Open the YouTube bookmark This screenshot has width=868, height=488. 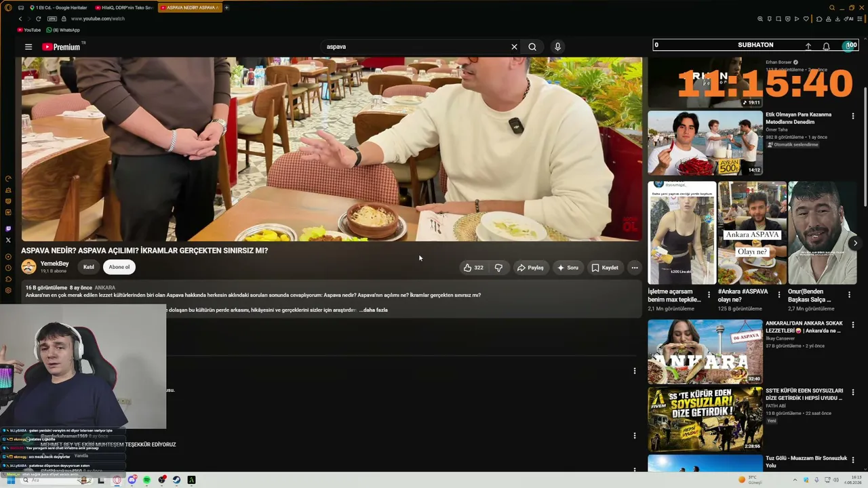[x=29, y=30]
